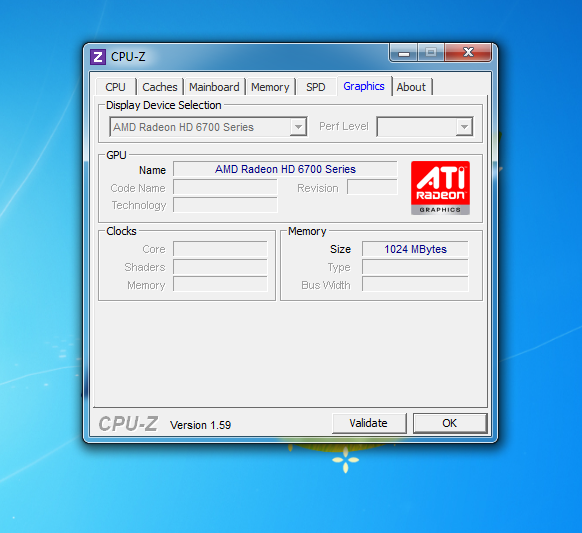Viewport: 582px width, 533px height.
Task: Select the Mainboard tab
Action: pyautogui.click(x=214, y=87)
